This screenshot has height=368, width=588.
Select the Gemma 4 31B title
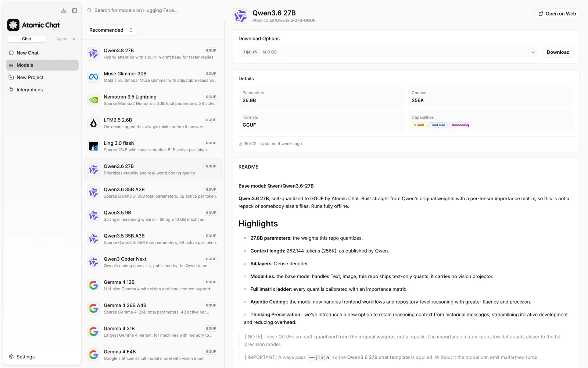coord(119,329)
